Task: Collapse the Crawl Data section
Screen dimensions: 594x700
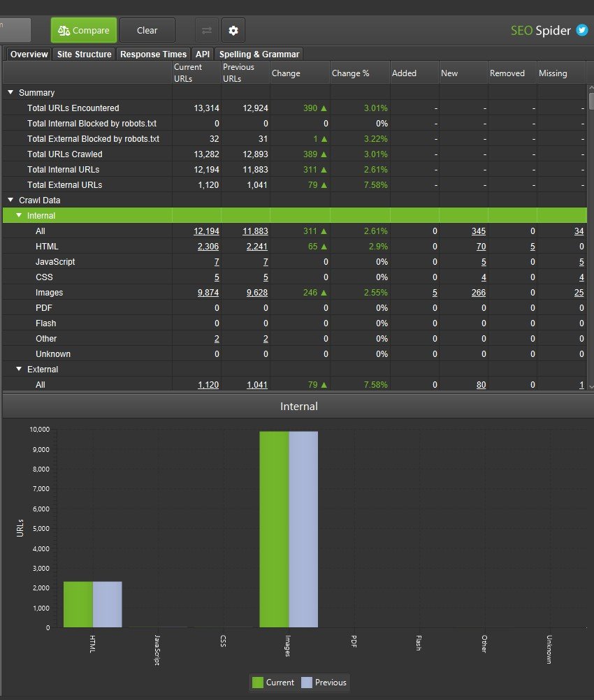Action: pos(10,200)
